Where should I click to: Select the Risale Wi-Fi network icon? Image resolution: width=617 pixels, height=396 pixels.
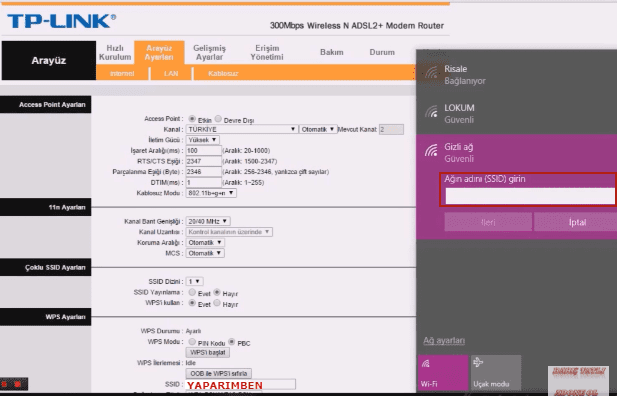[431, 73]
